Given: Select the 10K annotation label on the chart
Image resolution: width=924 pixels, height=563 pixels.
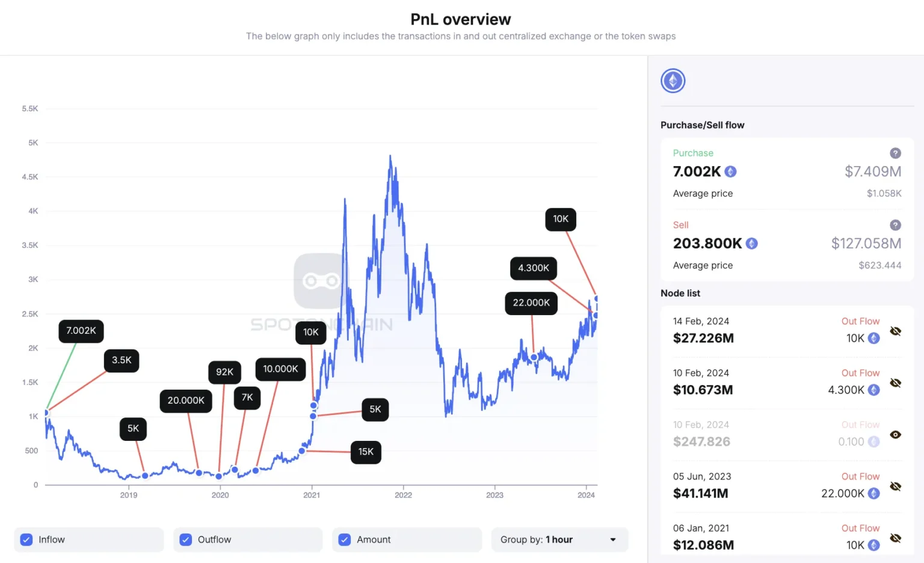Looking at the screenshot, I should (560, 219).
